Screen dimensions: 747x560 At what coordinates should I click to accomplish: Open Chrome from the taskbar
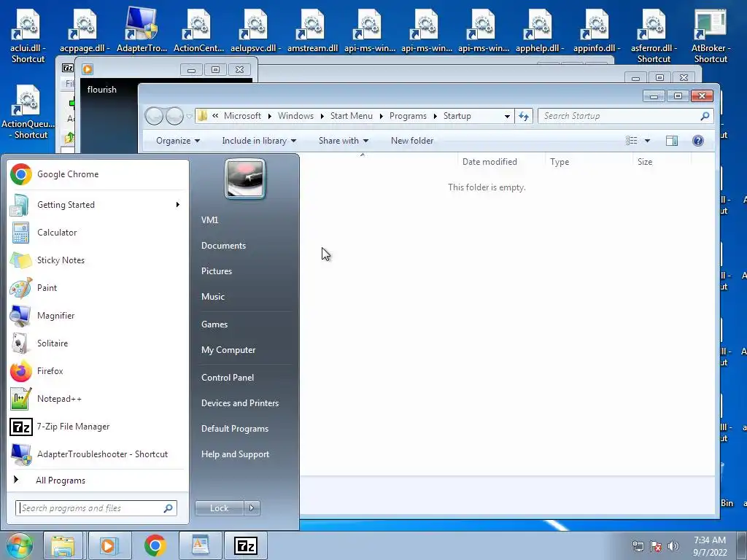155,545
